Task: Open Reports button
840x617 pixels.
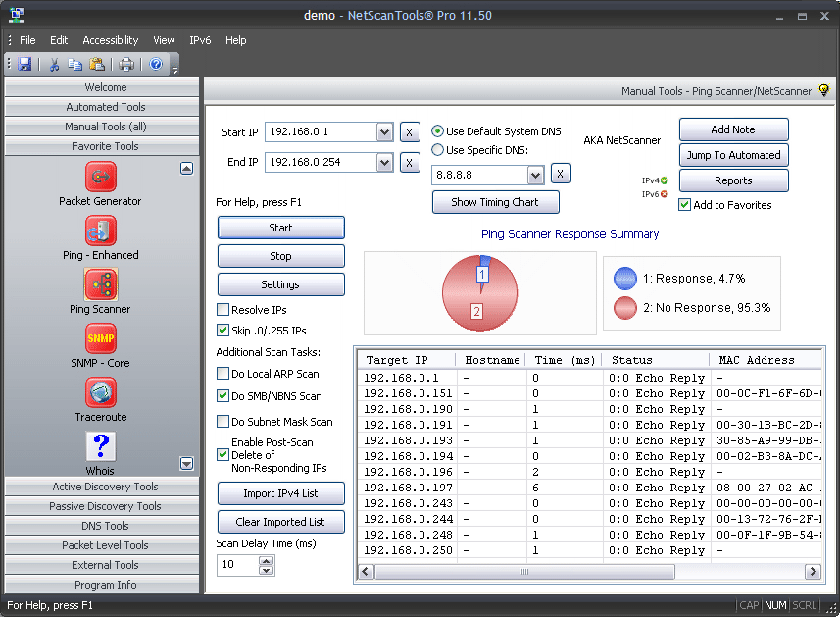Action: click(x=734, y=180)
